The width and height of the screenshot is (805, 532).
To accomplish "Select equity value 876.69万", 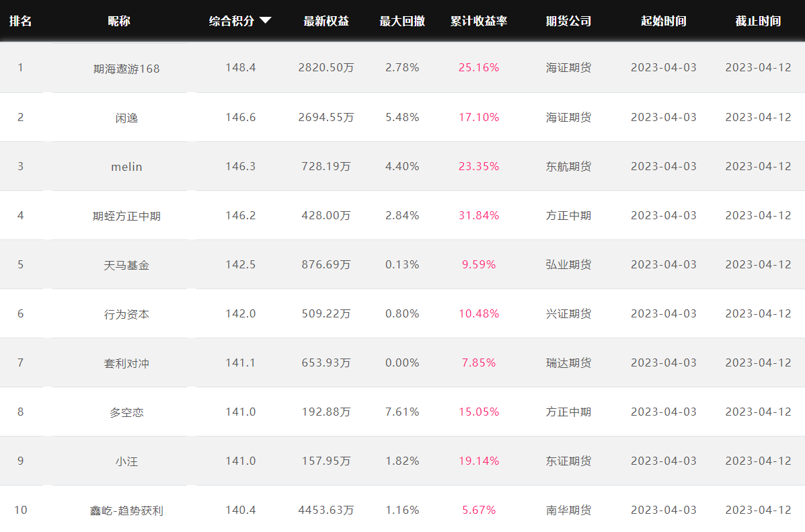I will [x=326, y=265].
